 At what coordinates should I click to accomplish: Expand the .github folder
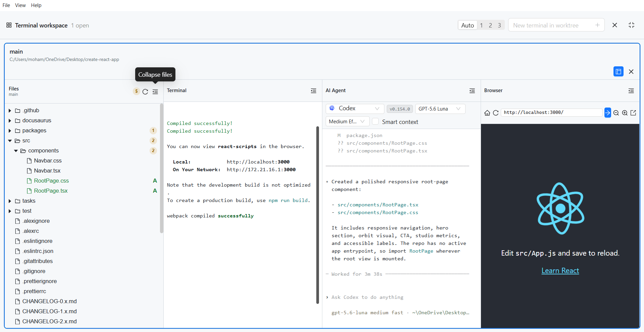click(x=10, y=111)
